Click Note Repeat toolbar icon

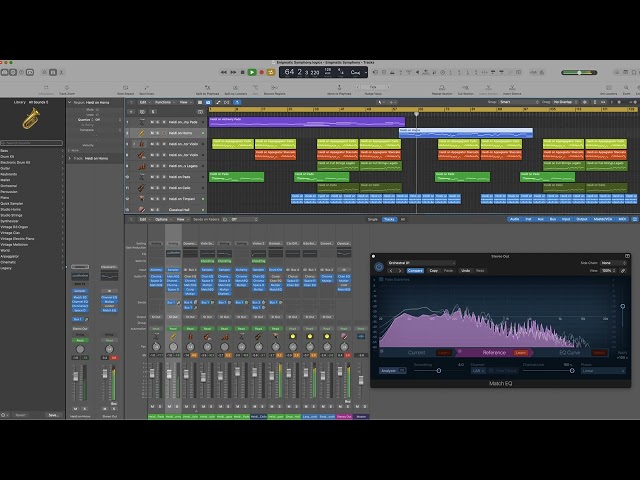125,88
